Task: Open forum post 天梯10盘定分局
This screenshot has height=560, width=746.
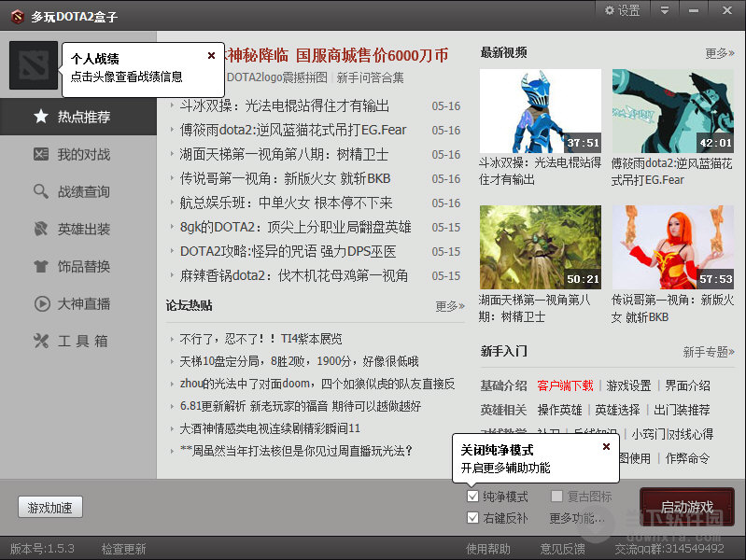Action: (299, 361)
